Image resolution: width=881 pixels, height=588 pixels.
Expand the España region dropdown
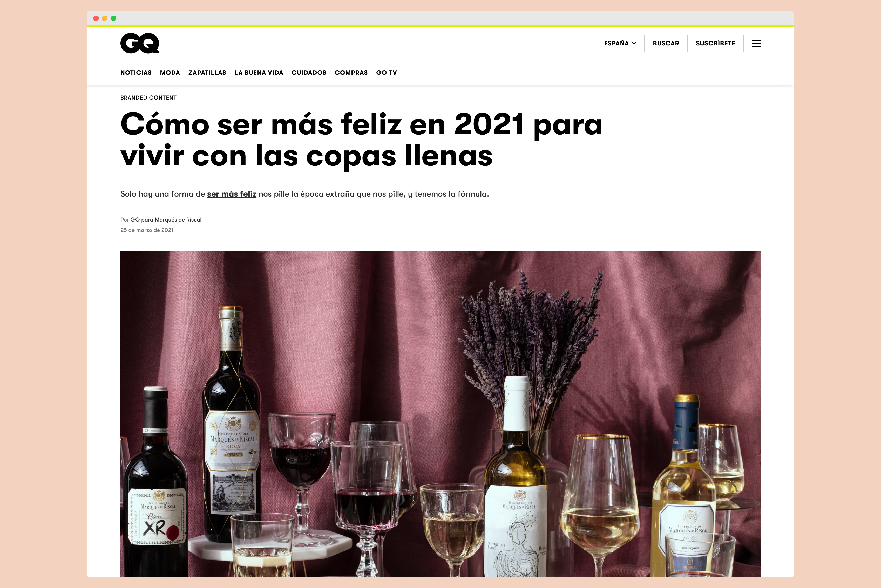pyautogui.click(x=620, y=43)
